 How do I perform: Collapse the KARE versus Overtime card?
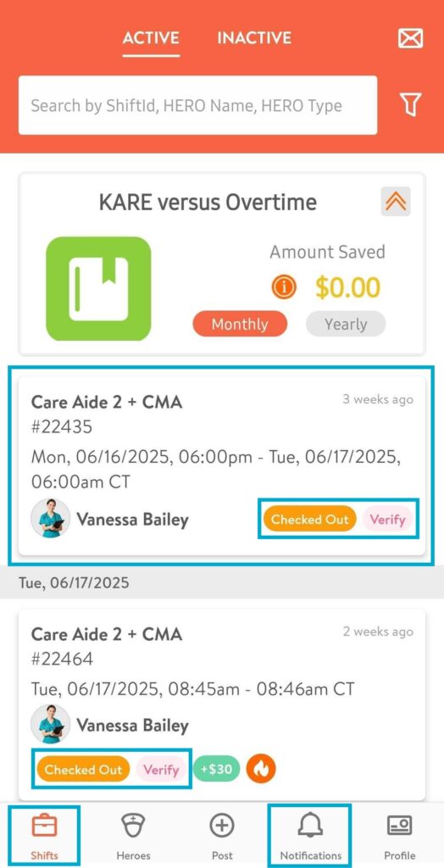(x=396, y=202)
